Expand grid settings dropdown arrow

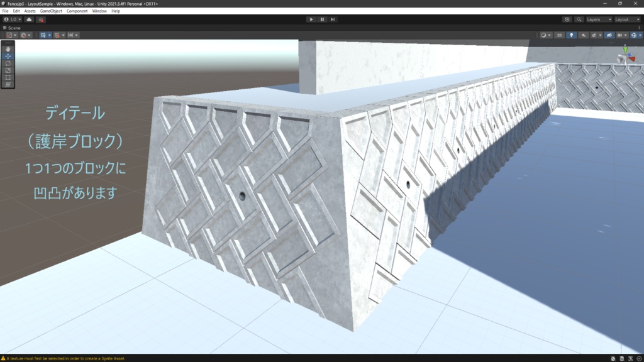49,35
